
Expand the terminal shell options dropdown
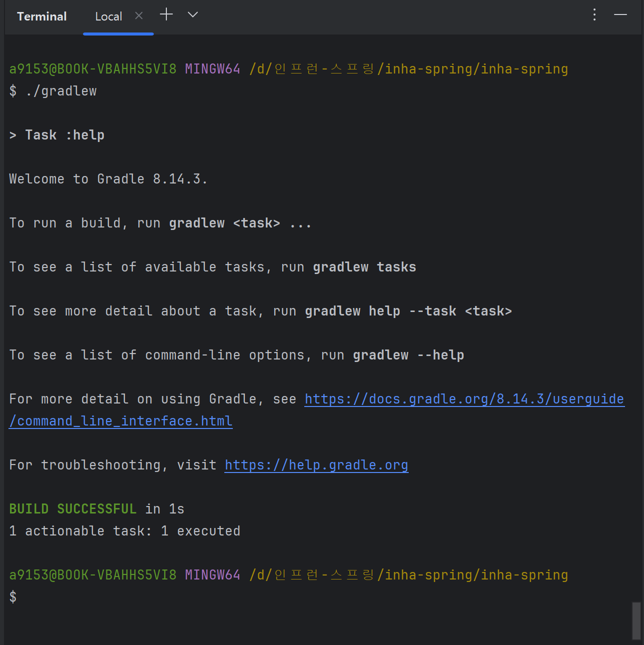pyautogui.click(x=193, y=15)
